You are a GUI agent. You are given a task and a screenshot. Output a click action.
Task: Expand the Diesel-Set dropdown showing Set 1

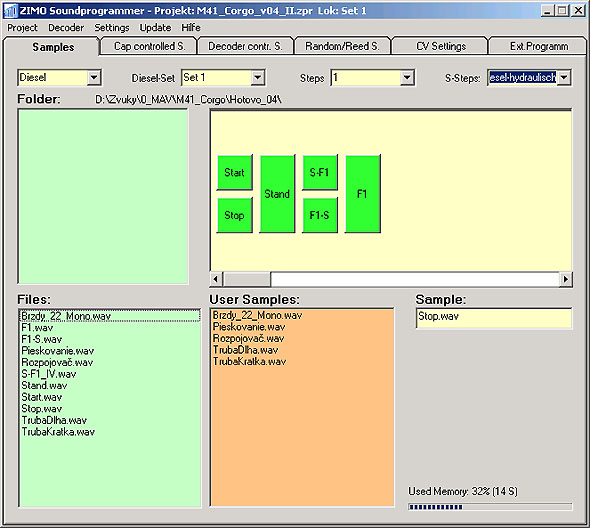click(x=258, y=78)
